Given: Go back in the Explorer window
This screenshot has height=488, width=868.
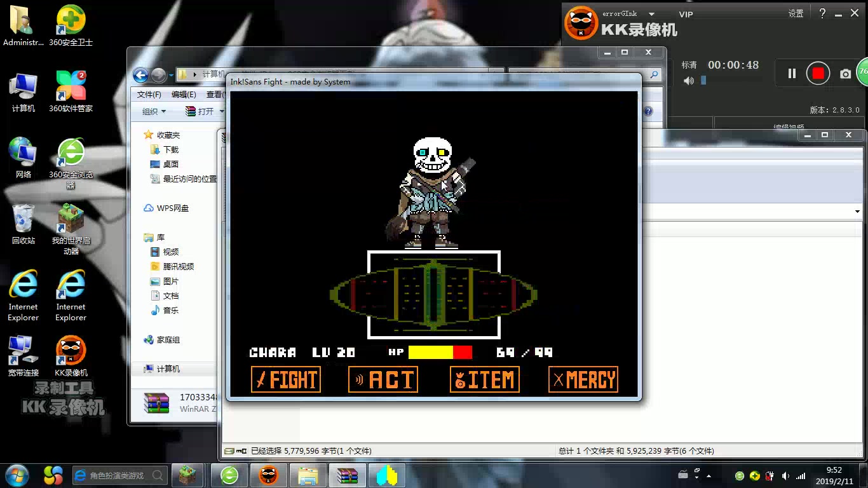Looking at the screenshot, I should (x=140, y=75).
